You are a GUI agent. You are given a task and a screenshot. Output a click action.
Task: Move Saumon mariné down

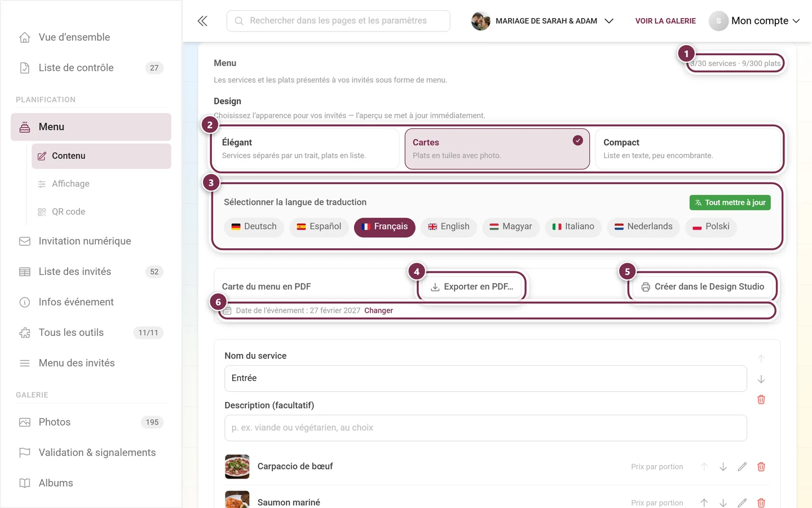[x=723, y=502]
